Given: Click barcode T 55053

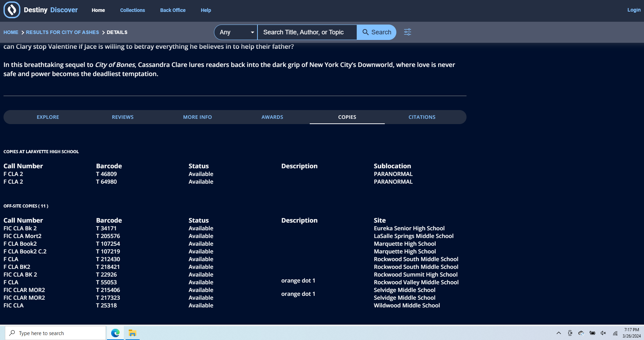Looking at the screenshot, I should pyautogui.click(x=106, y=282).
